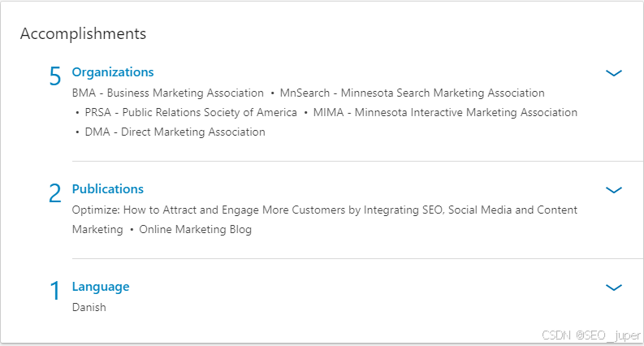
Task: Open the Organizations heading link
Action: point(113,72)
